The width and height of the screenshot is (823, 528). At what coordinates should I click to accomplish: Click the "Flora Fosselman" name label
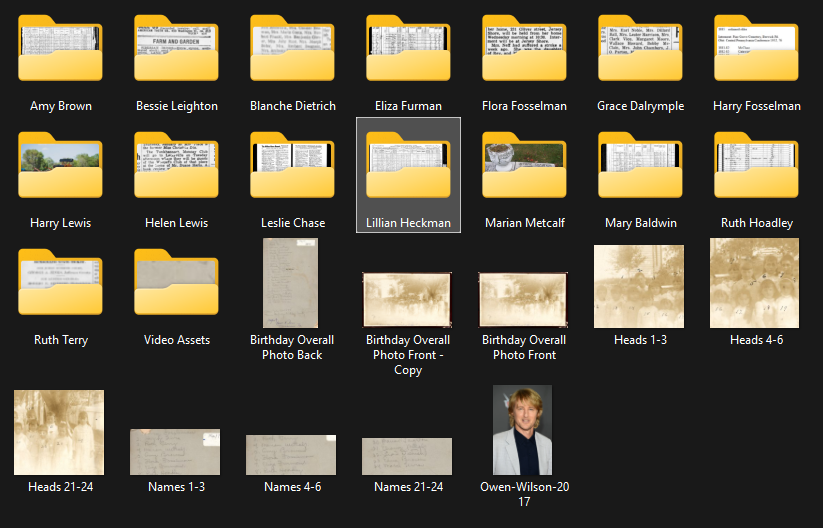524,106
